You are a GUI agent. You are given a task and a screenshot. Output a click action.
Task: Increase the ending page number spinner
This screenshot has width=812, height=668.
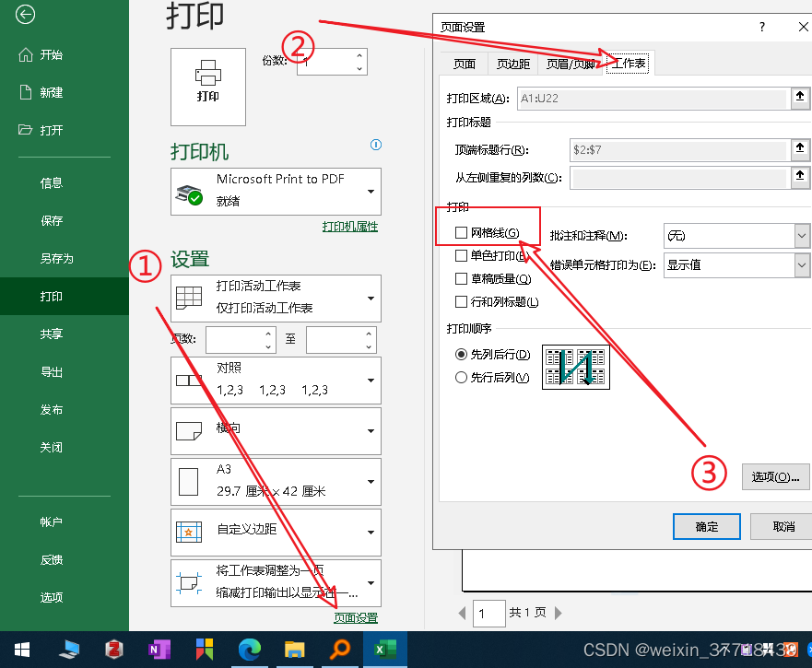[x=369, y=334]
